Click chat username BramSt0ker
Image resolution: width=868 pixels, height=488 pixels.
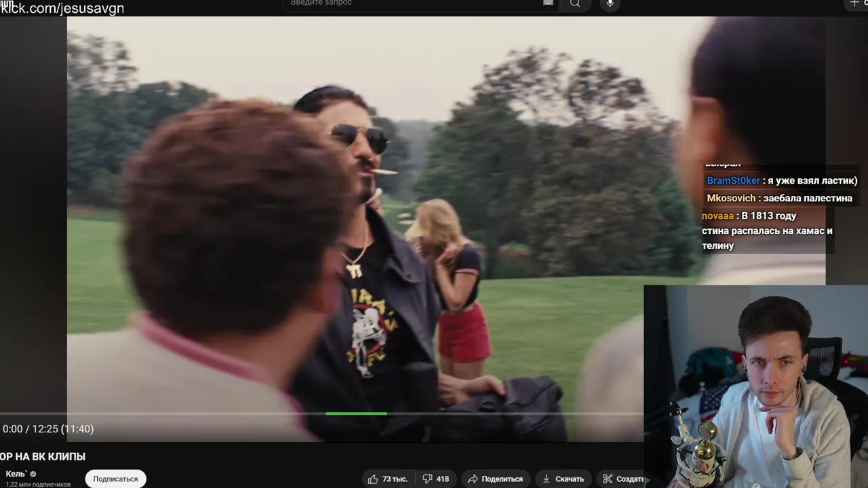click(x=733, y=180)
